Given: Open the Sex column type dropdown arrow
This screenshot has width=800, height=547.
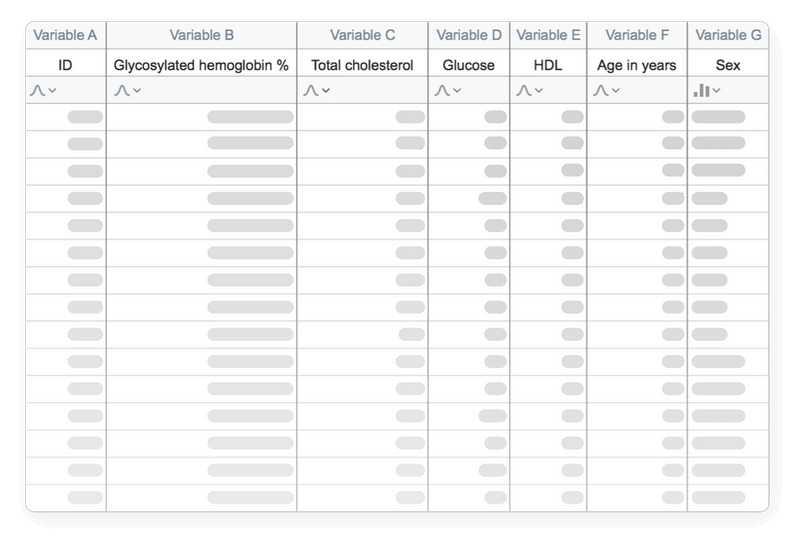Looking at the screenshot, I should point(716,92).
